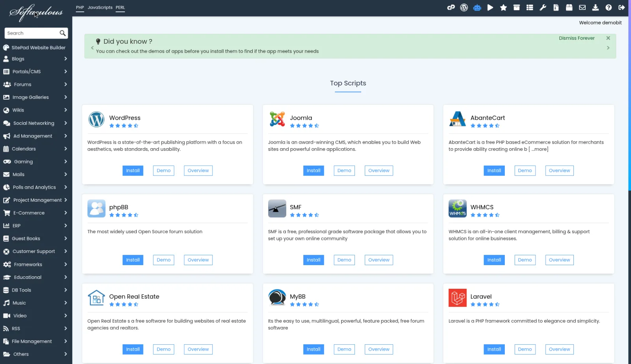Show the previous tip with left arrow
The height and width of the screenshot is (364, 631).
coord(92,48)
